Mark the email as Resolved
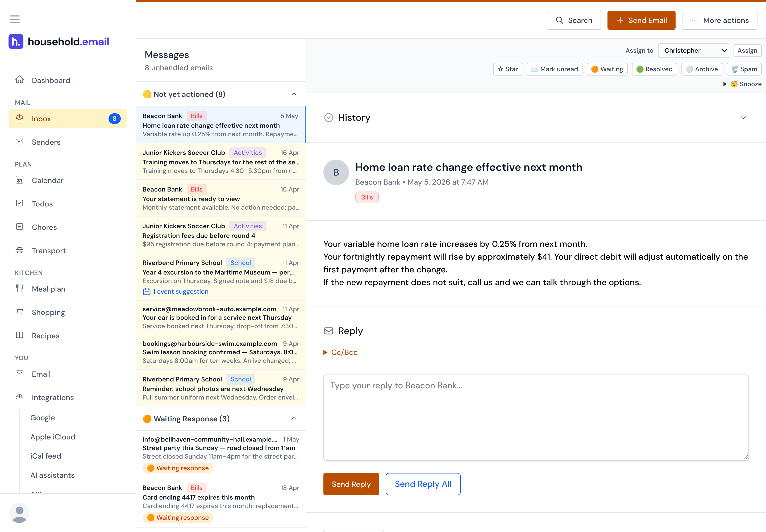The width and height of the screenshot is (766, 532). (654, 69)
